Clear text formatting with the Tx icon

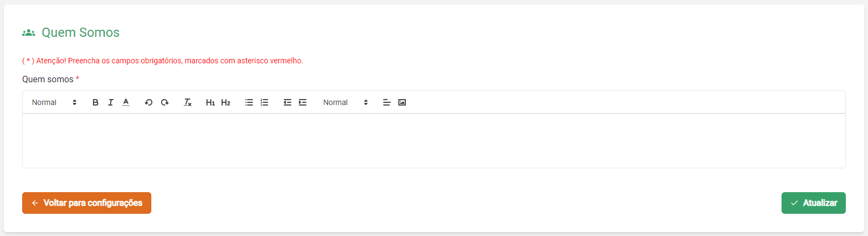188,102
